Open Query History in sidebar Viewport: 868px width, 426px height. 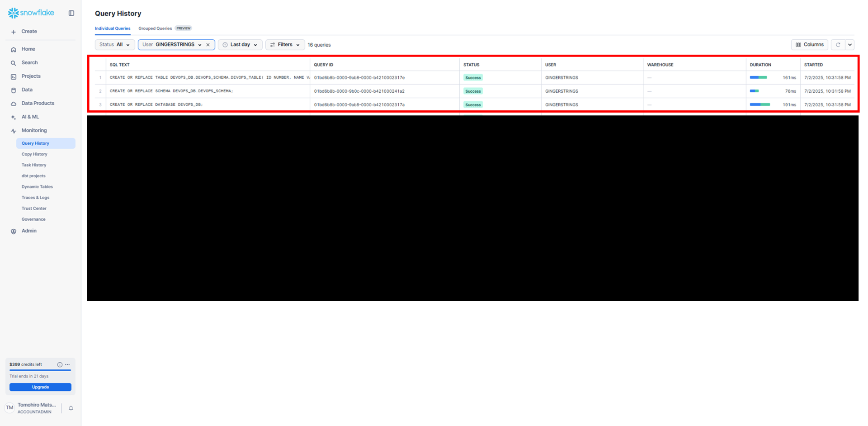(x=46, y=143)
